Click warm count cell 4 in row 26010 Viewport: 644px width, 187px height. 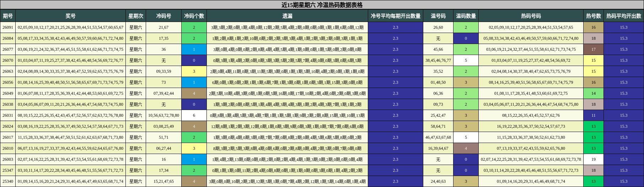click(x=466, y=148)
